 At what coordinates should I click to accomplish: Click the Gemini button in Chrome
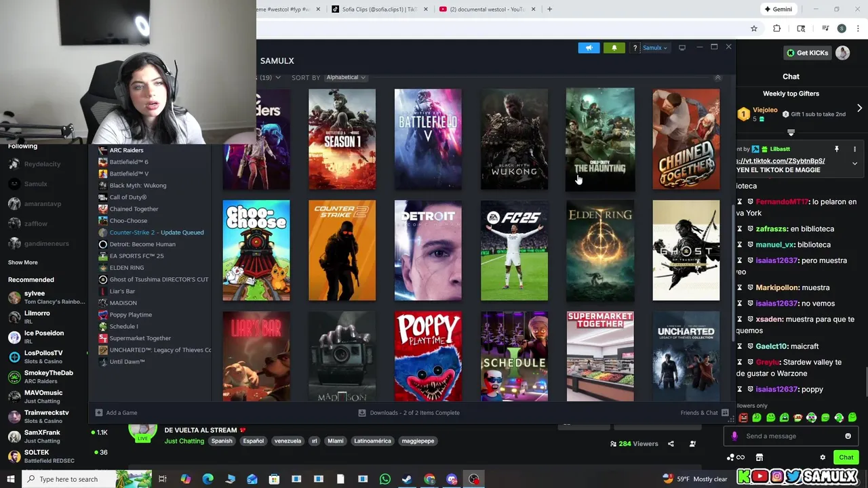coord(778,9)
